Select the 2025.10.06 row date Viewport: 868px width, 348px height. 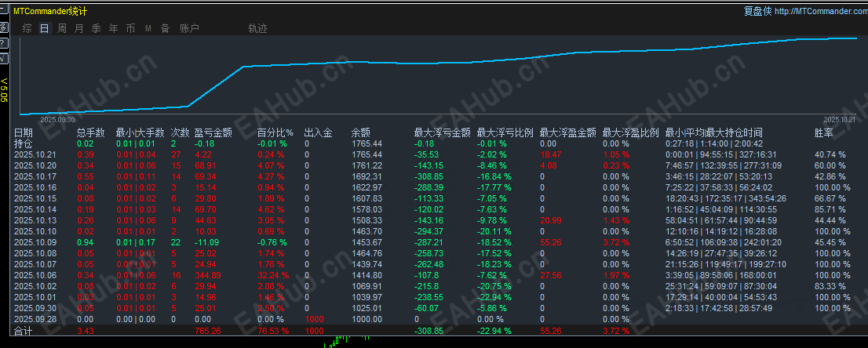pyautogui.click(x=35, y=276)
